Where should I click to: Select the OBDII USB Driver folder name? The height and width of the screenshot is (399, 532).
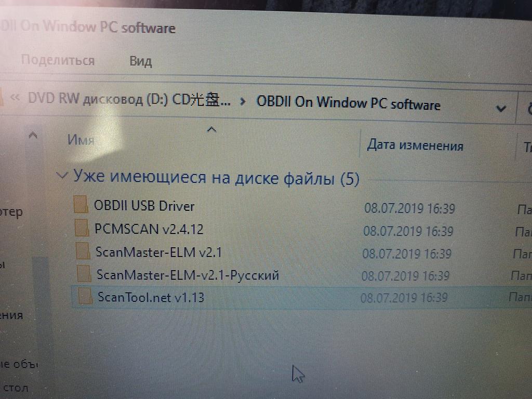coord(144,206)
